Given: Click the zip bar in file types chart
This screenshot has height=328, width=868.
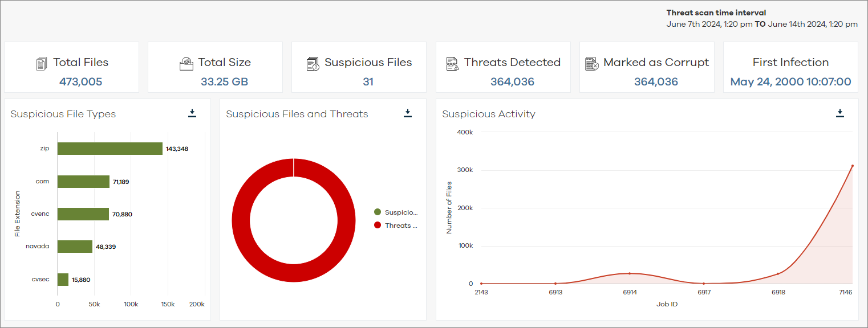Looking at the screenshot, I should tap(109, 148).
